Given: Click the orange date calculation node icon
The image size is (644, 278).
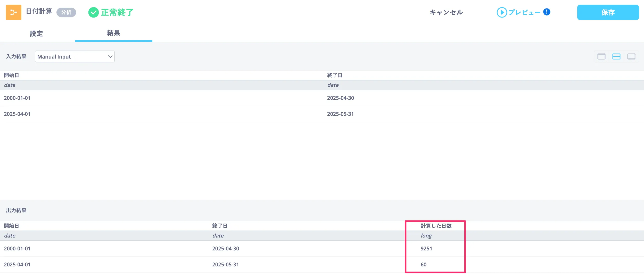Looking at the screenshot, I should pos(13,12).
